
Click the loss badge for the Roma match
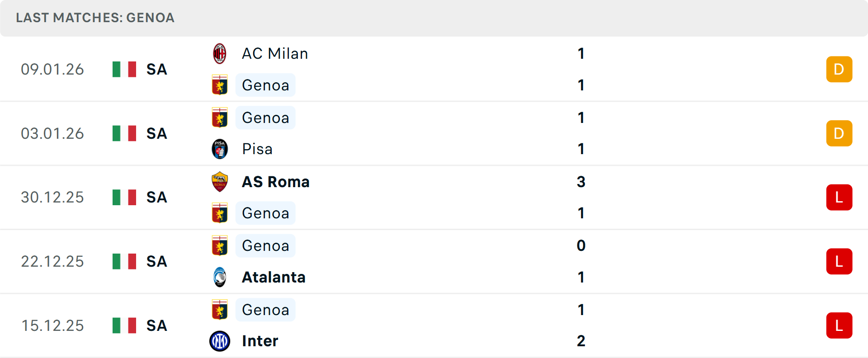[x=839, y=198]
